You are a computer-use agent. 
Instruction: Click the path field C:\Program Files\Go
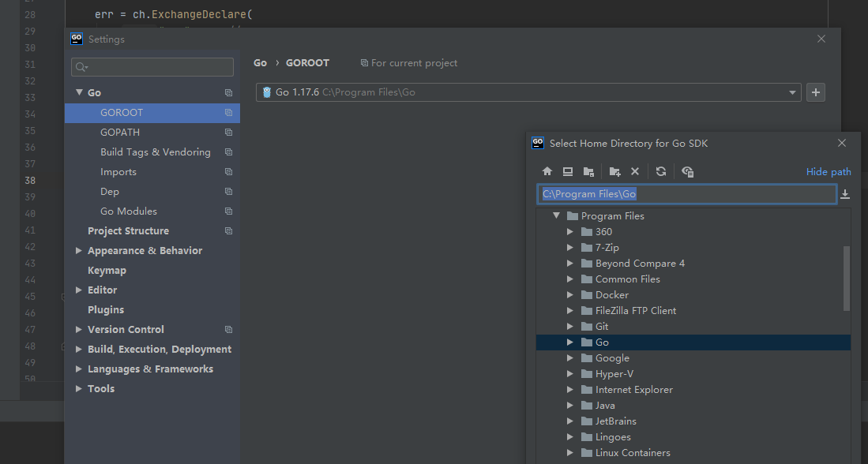click(x=686, y=194)
